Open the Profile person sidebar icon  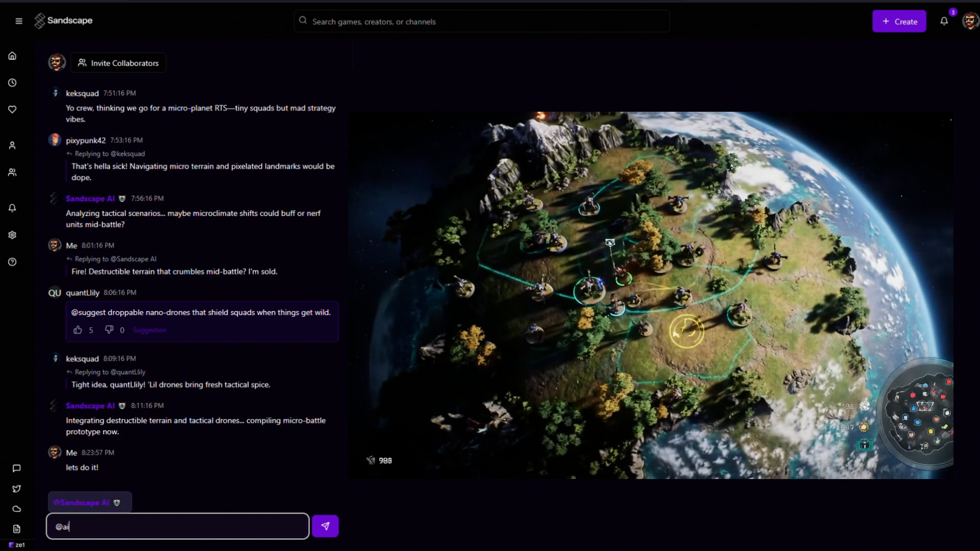point(12,145)
